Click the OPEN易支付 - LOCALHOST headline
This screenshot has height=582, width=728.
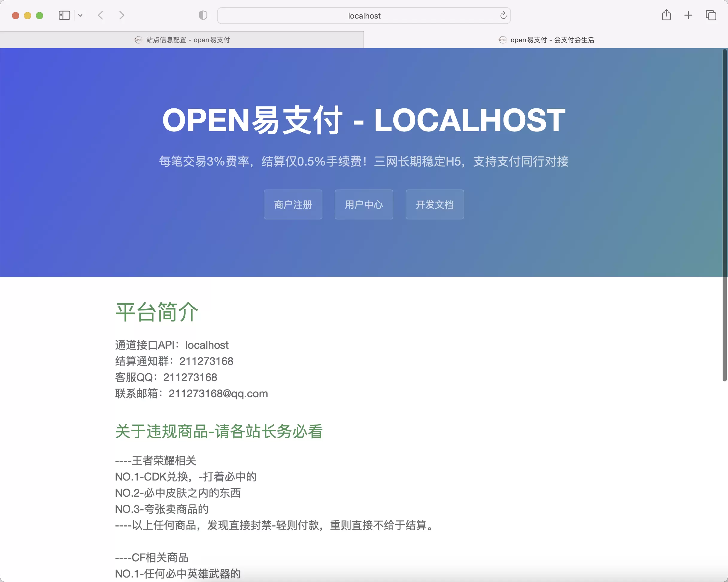364,120
